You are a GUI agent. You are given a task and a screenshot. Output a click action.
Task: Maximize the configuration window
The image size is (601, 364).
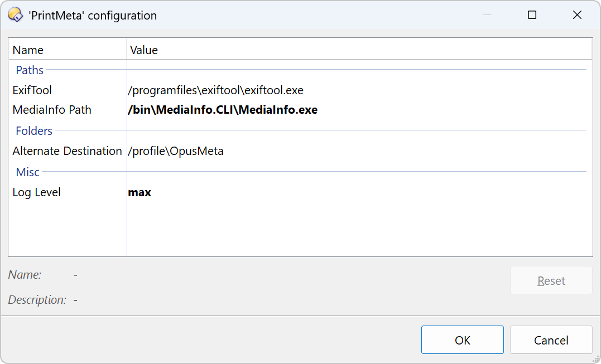click(532, 15)
